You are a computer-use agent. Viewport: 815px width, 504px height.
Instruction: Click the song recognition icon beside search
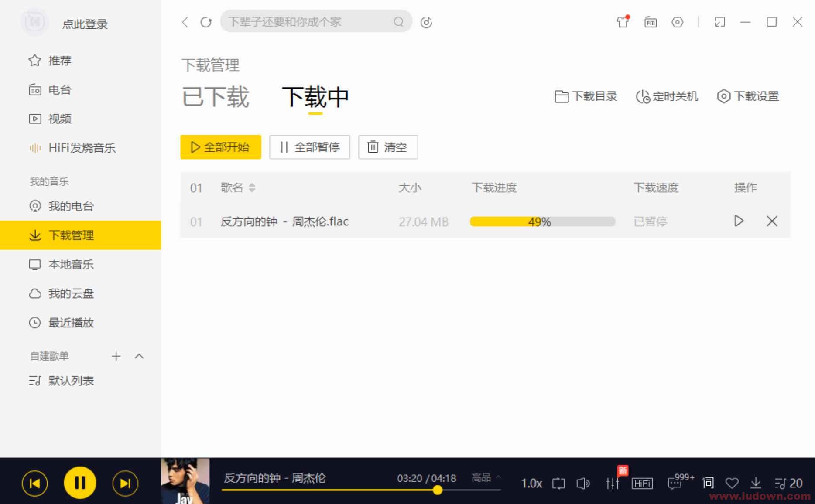point(426,22)
